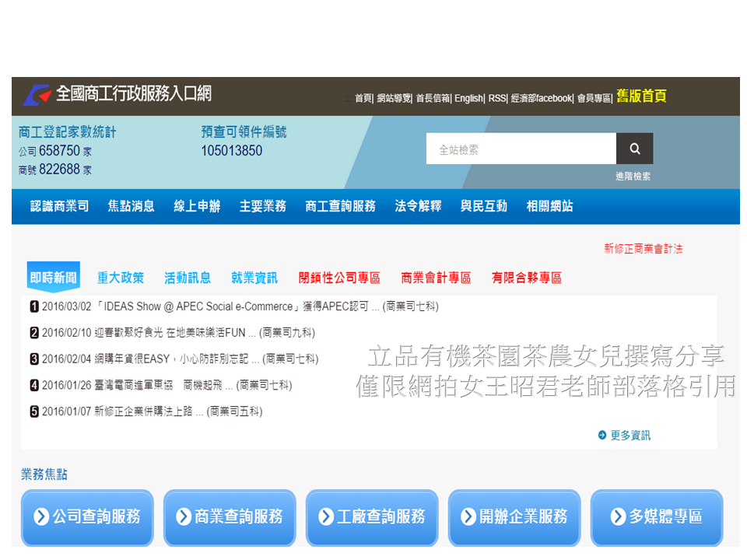Select the 就業資訊 tab
The image size is (747, 560).
[254, 278]
